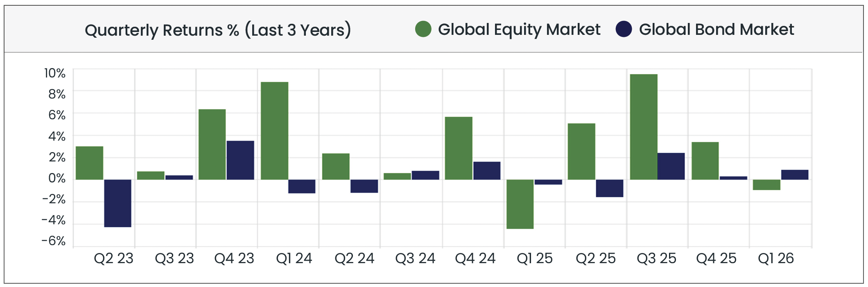Toggle the Global Bond Market legend label
The height and width of the screenshot is (287, 868).
716,30
